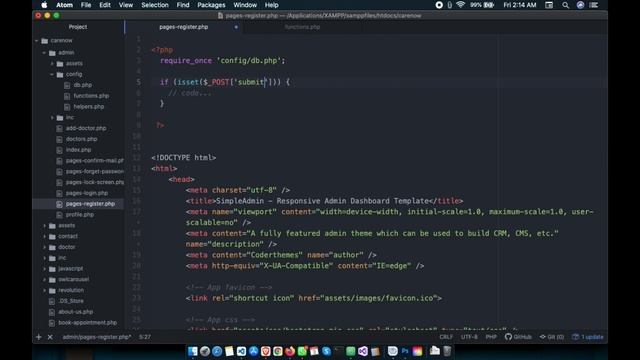The image size is (640, 360).
Task: Collapse the carenow root folder
Action: (37, 41)
